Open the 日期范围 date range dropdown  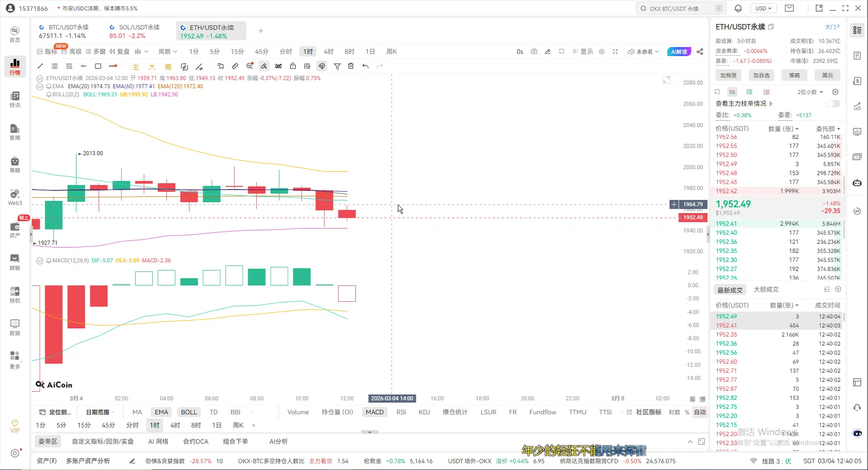pyautogui.click(x=100, y=412)
